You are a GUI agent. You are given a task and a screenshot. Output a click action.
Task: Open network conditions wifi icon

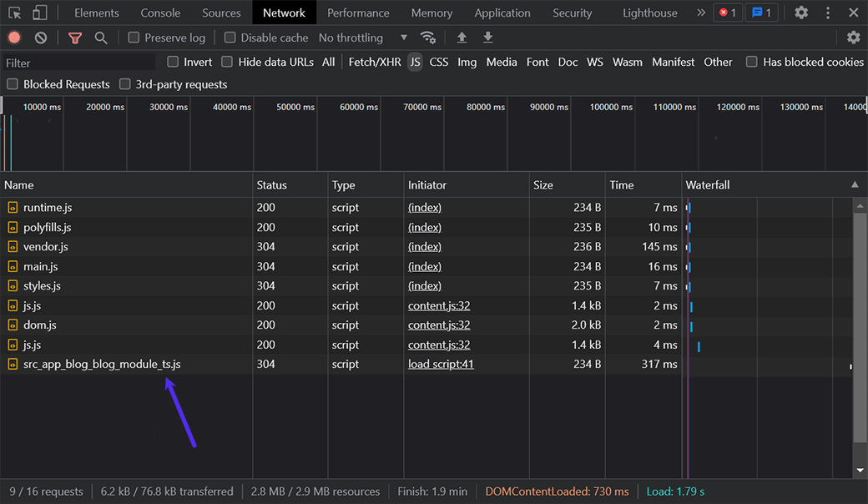tap(428, 38)
